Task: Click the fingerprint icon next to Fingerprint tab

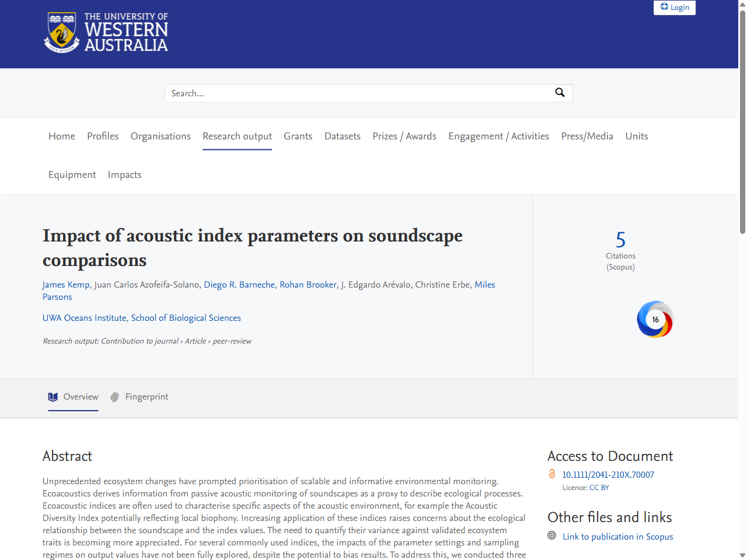Action: (x=114, y=397)
